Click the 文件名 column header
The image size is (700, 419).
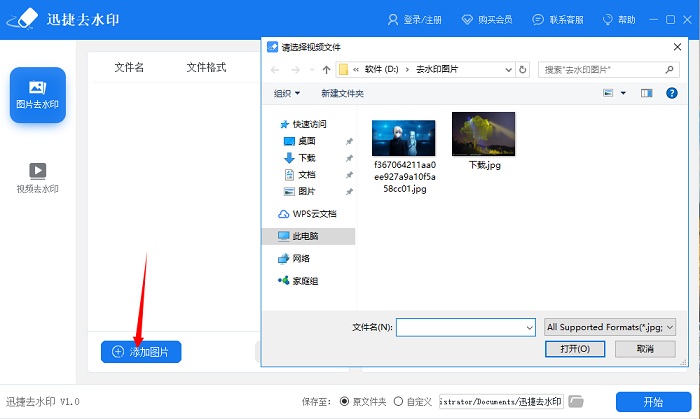click(x=129, y=67)
